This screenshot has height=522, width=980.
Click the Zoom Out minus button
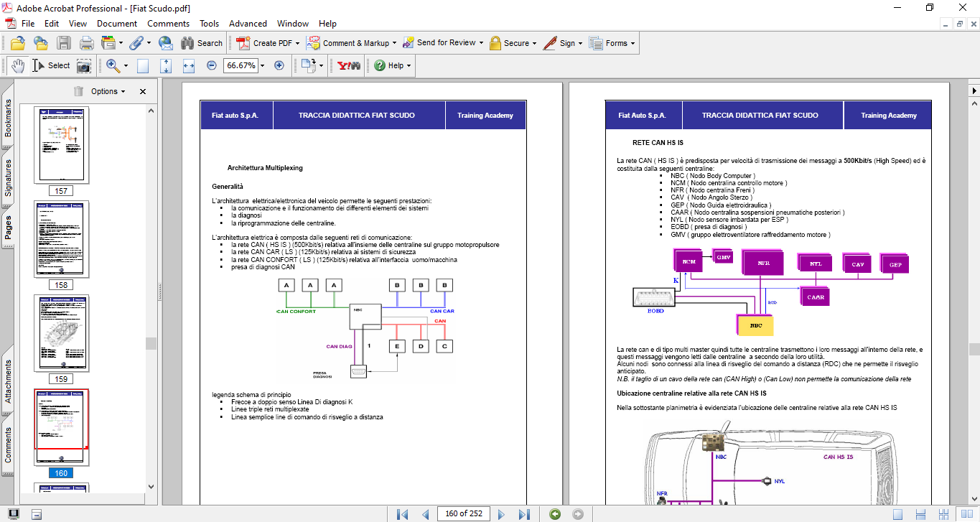[x=212, y=65]
